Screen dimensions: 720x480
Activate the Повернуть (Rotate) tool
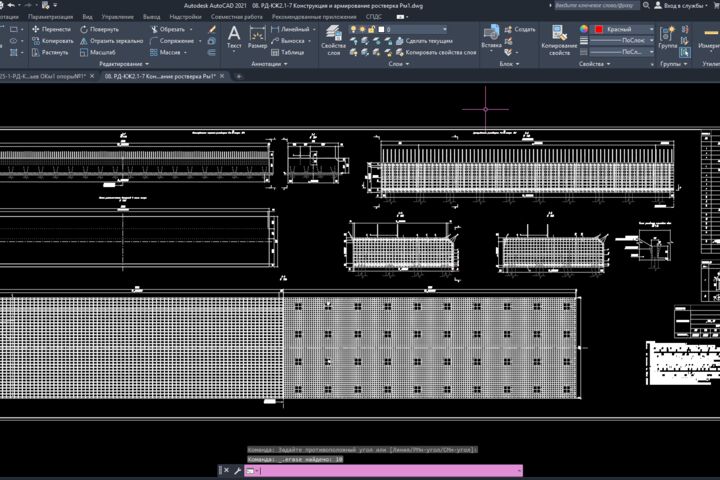coord(100,29)
